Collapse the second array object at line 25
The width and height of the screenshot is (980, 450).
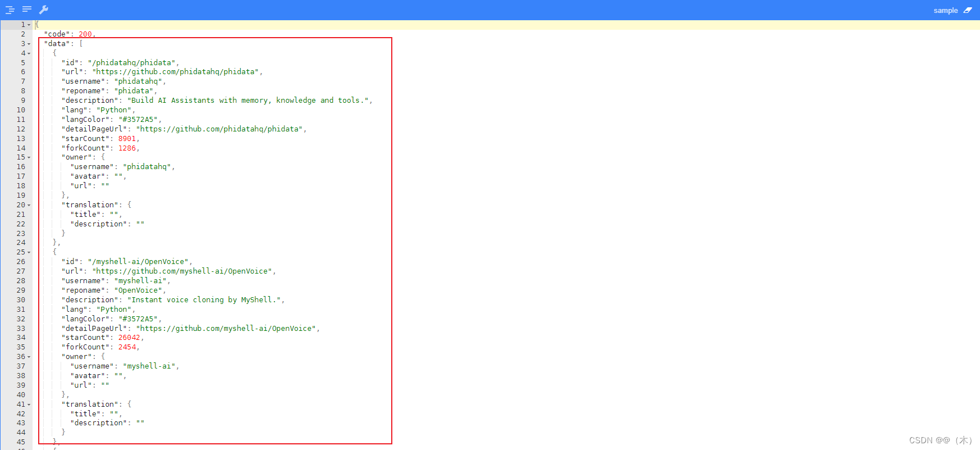[x=29, y=252]
